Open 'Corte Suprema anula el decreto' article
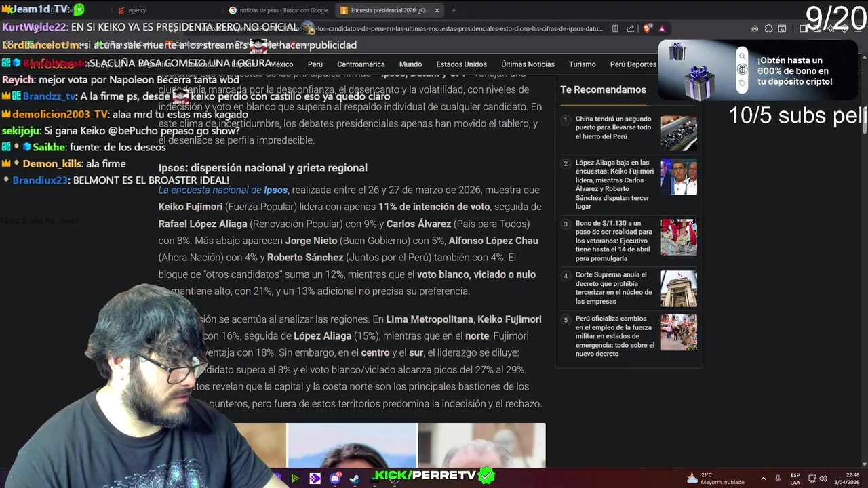This screenshot has height=488, width=868. coord(614,288)
